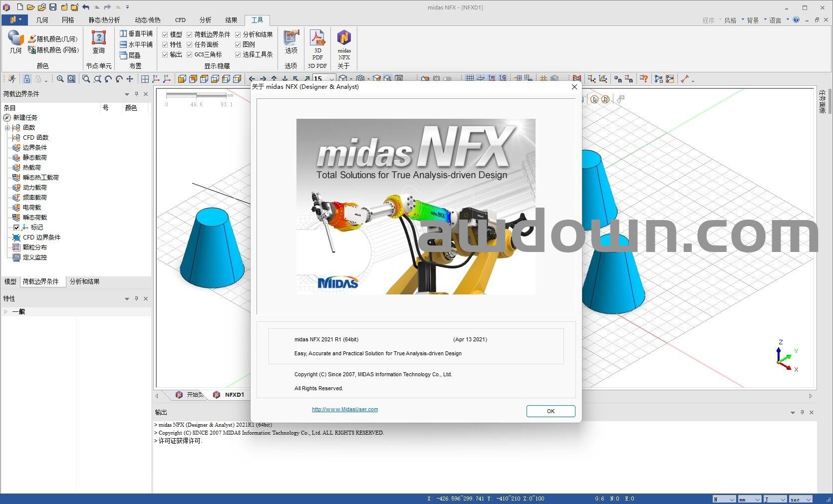Viewport: 833px width, 504px height.
Task: Open the www.MidasUser.com link
Action: pos(345,409)
